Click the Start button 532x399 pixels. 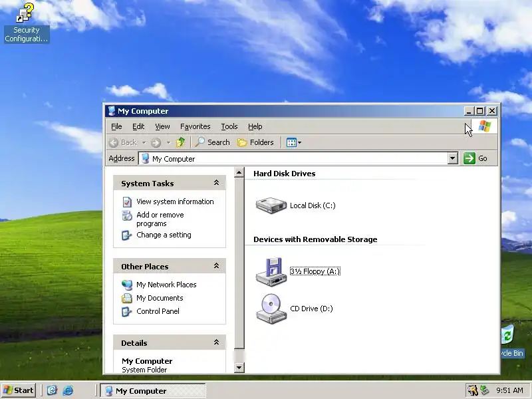tap(19, 390)
